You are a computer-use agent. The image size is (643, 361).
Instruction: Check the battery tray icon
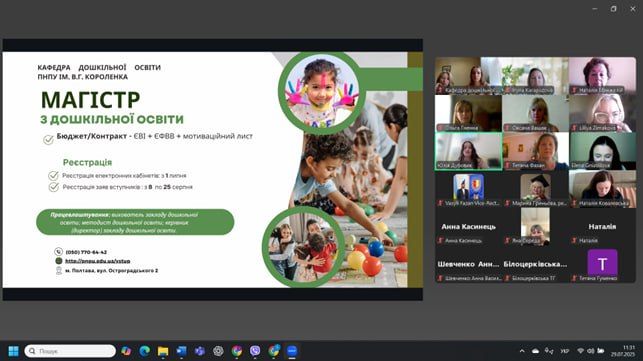click(601, 351)
